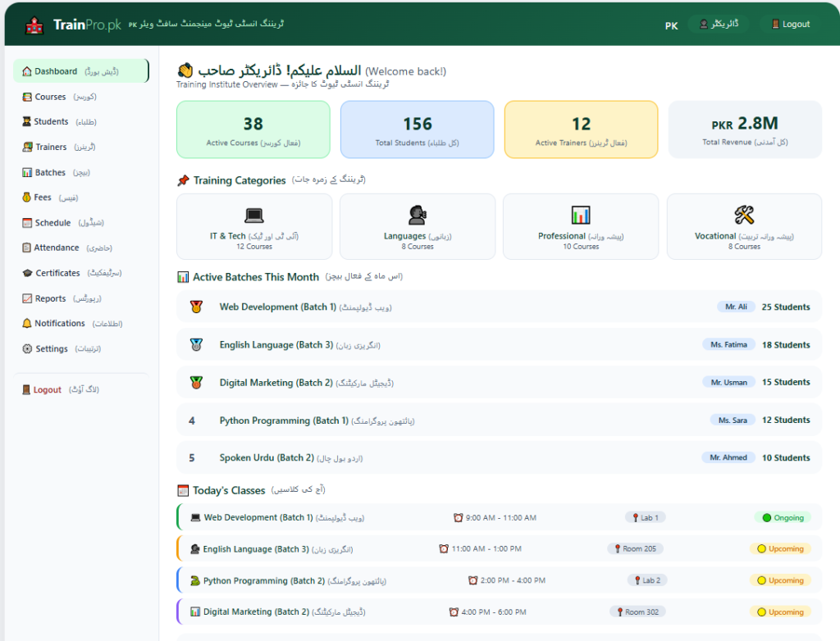Click the Certificates graduation cap icon
840x641 pixels.
pos(27,273)
